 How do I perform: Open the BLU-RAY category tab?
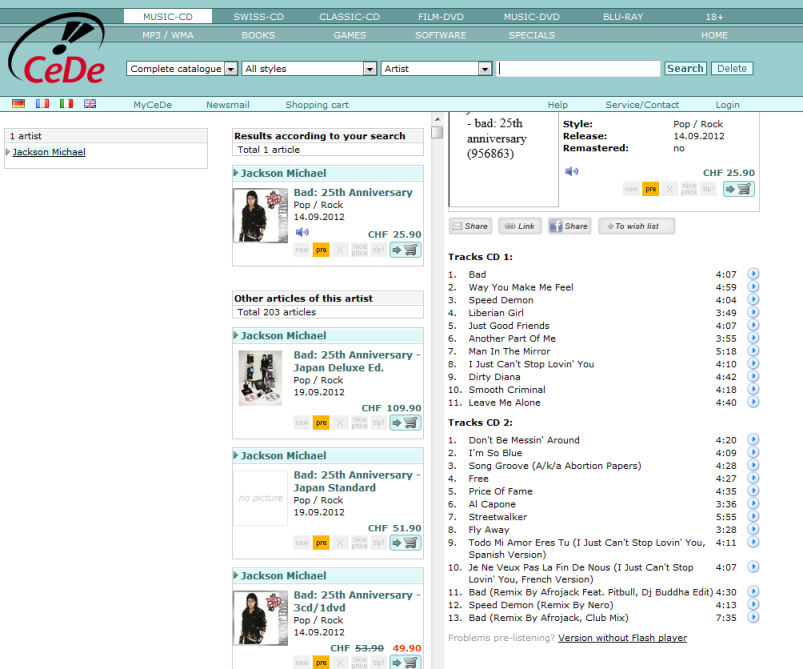pos(623,16)
